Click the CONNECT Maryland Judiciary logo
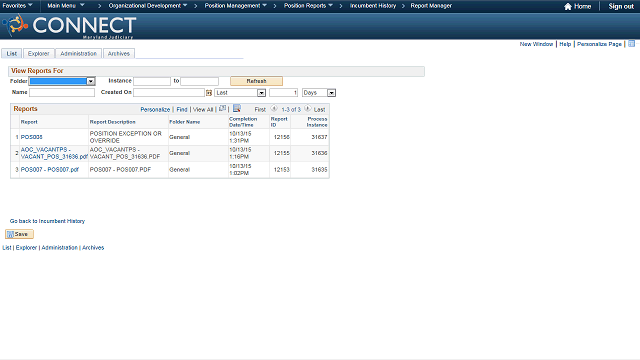Screen dimensions: 640x360 pyautogui.click(x=69, y=26)
